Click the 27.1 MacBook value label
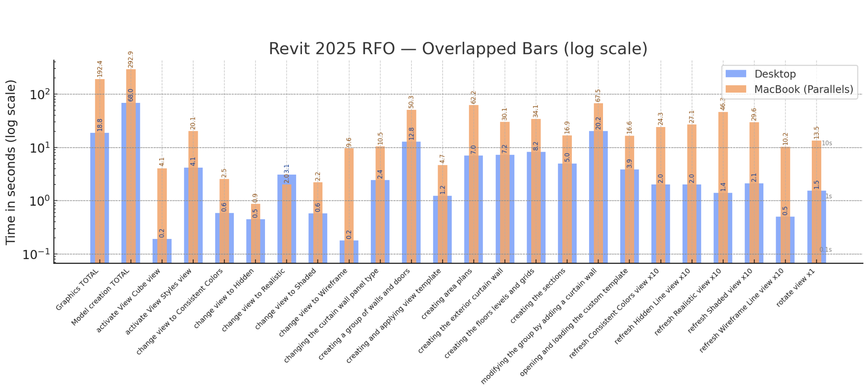 (x=692, y=117)
